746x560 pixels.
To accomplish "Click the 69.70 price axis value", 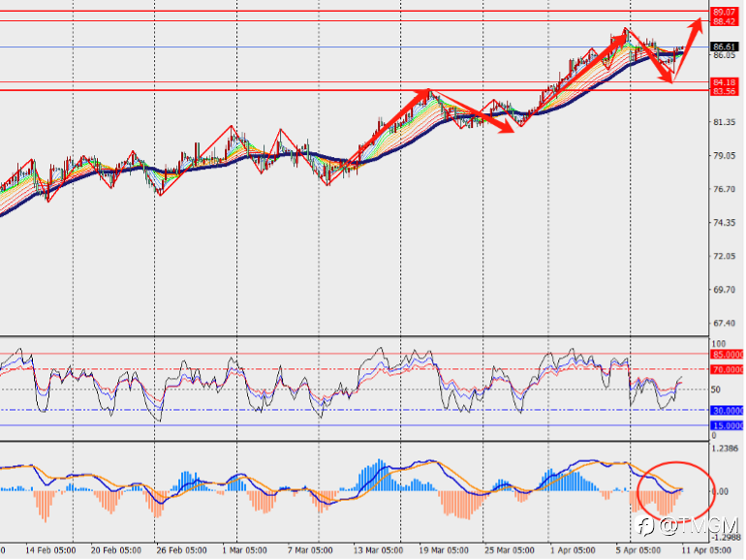I will coord(724,290).
